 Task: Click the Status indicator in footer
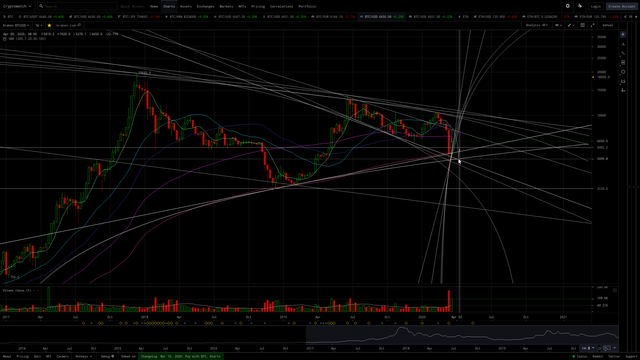click(579, 356)
